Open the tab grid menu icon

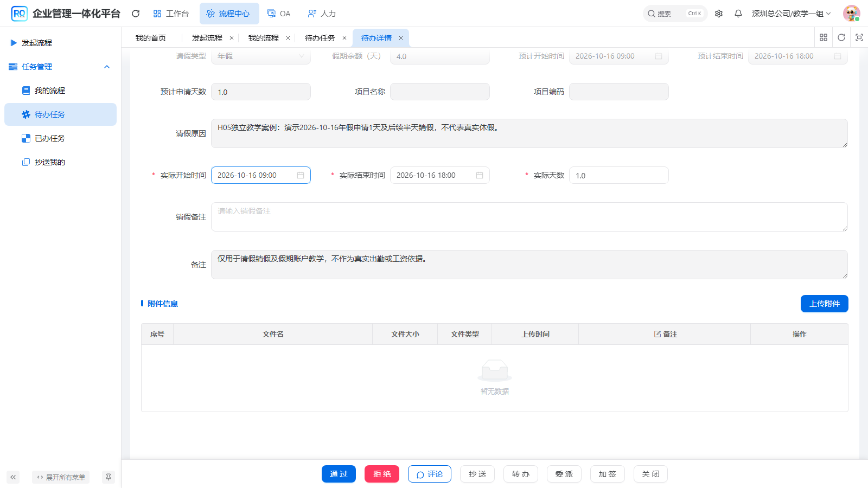824,37
